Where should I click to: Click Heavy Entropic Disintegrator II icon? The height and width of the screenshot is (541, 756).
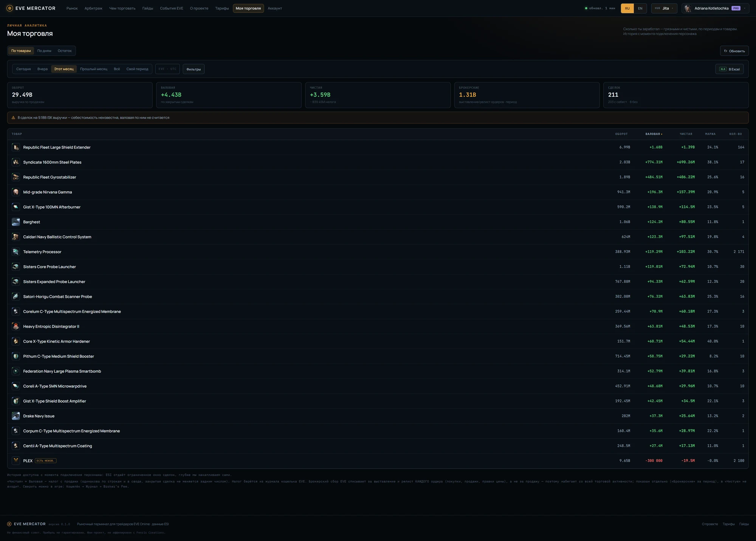click(15, 326)
